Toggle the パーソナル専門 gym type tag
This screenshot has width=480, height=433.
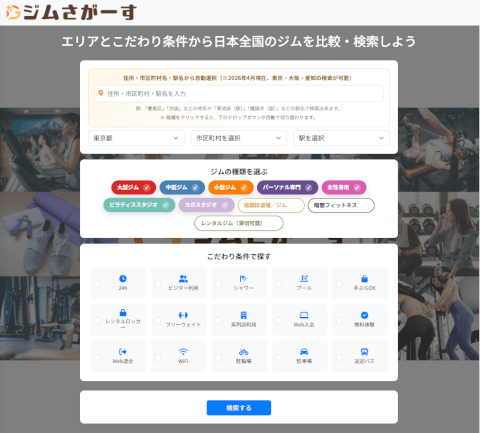(x=287, y=187)
